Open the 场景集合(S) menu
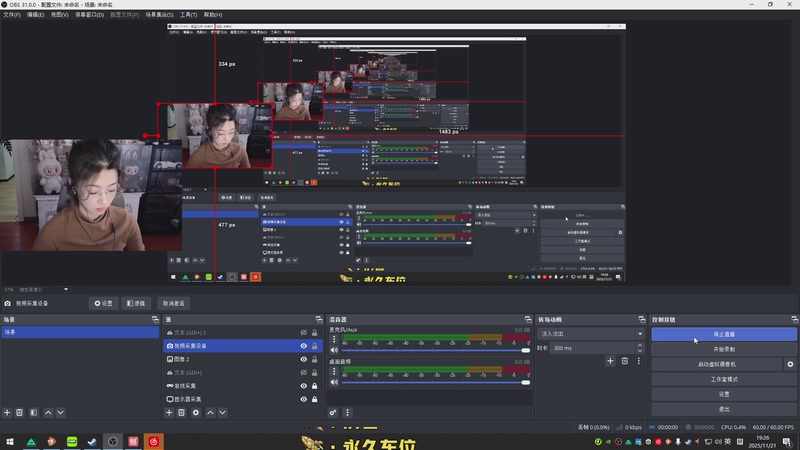The width and height of the screenshot is (800, 450). coord(159,15)
